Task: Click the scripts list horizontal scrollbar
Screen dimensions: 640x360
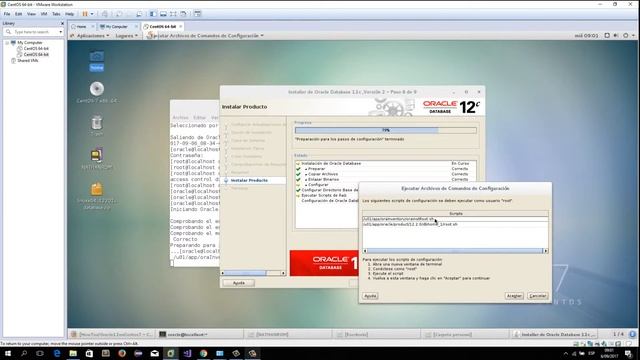Action: tap(455, 251)
